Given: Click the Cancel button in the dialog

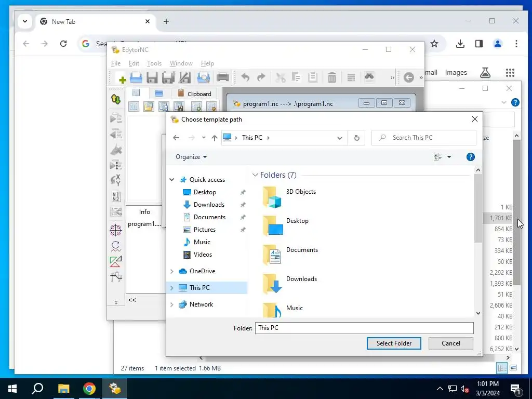Looking at the screenshot, I should click(x=451, y=343).
